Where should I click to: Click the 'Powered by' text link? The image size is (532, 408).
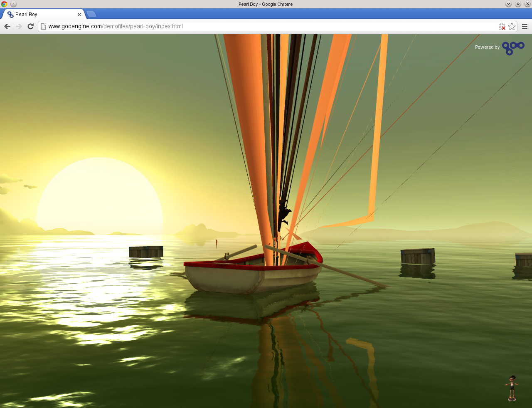pyautogui.click(x=487, y=47)
